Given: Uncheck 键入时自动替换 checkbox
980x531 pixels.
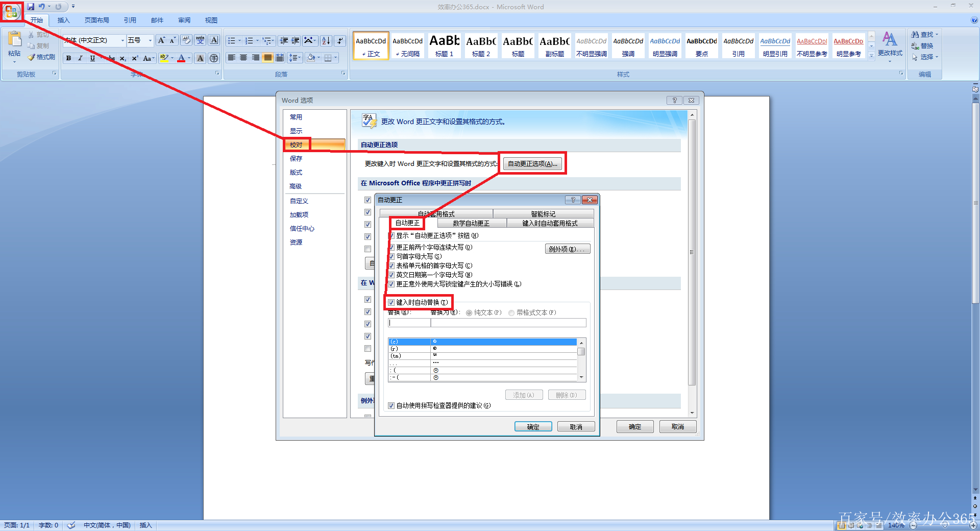Looking at the screenshot, I should pyautogui.click(x=391, y=302).
